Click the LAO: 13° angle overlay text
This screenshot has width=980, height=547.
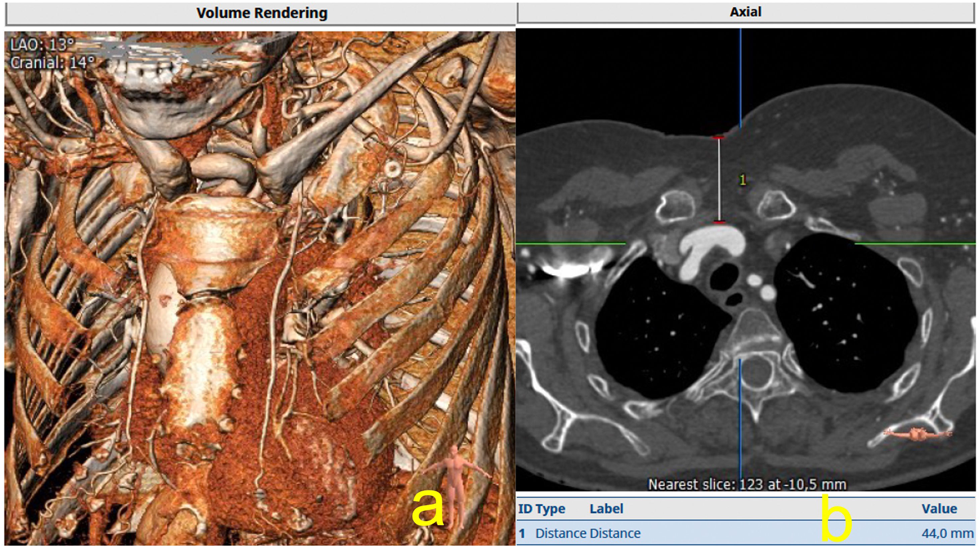(x=42, y=45)
